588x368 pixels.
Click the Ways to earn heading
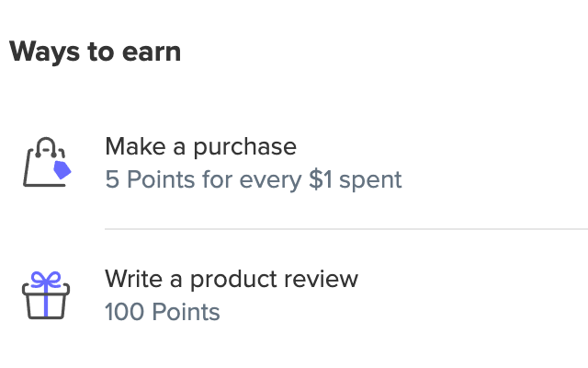click(x=96, y=52)
